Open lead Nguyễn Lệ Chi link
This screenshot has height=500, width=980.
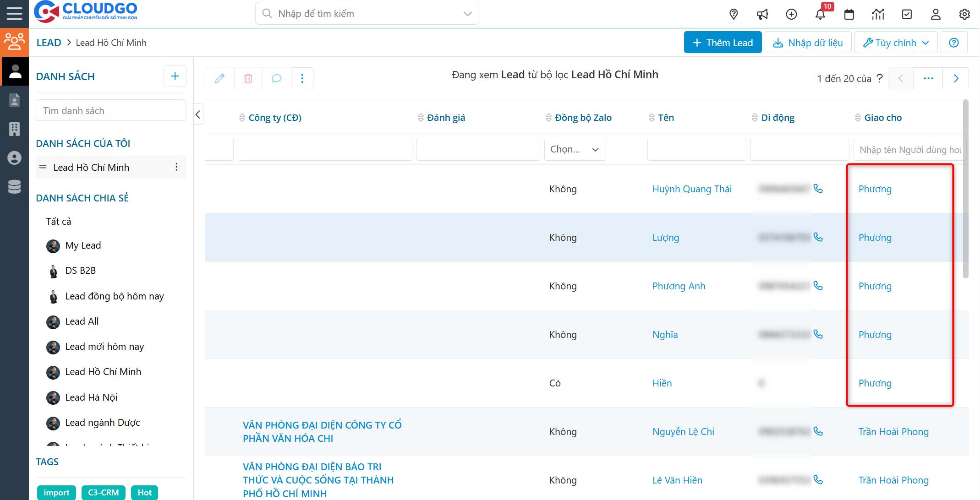[x=683, y=432]
